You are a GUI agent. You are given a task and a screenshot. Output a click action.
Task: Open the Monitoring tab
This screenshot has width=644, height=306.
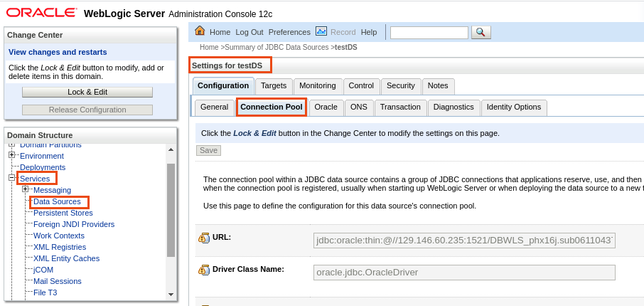pyautogui.click(x=318, y=86)
